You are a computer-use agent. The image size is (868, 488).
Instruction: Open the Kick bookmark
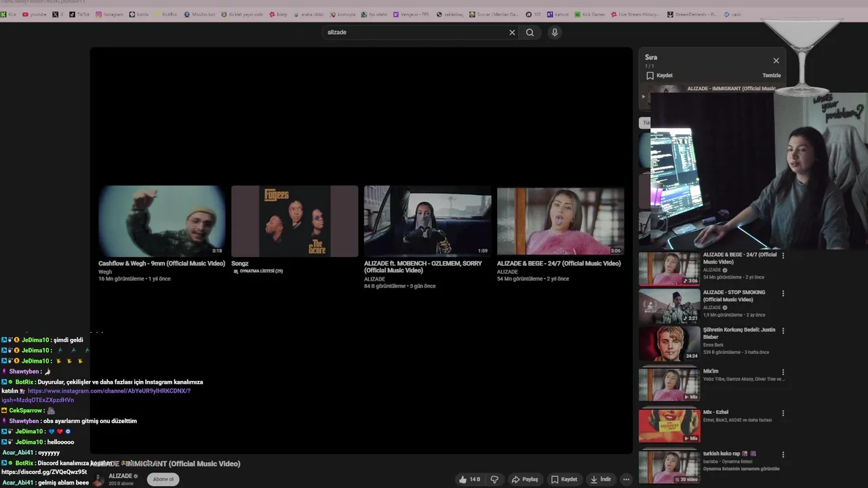[x=9, y=14]
